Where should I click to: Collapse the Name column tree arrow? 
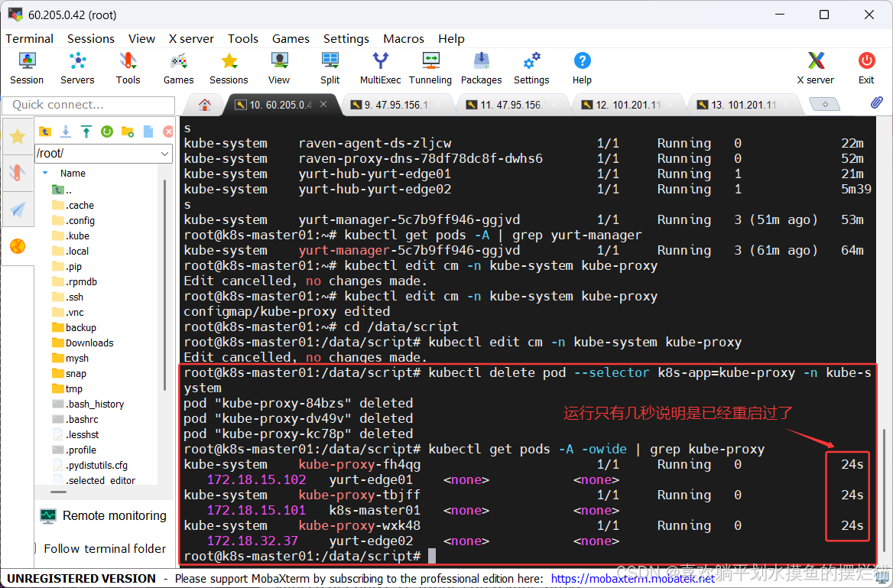(45, 174)
